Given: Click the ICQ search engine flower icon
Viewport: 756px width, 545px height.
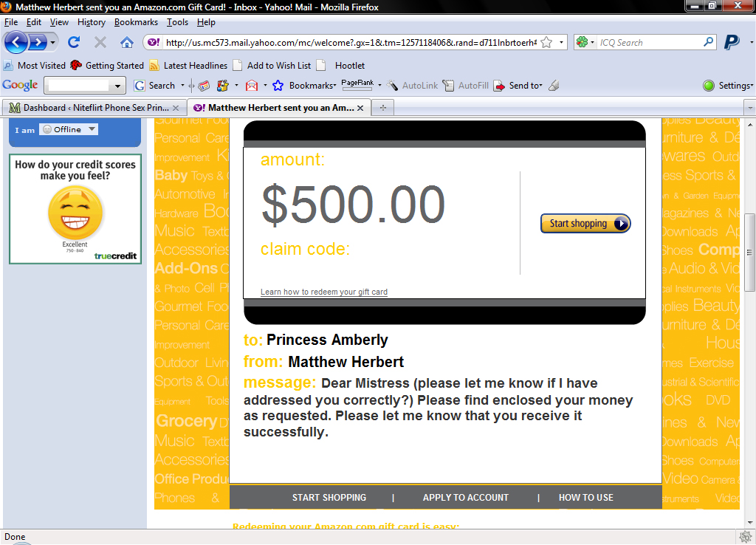Looking at the screenshot, I should 582,42.
